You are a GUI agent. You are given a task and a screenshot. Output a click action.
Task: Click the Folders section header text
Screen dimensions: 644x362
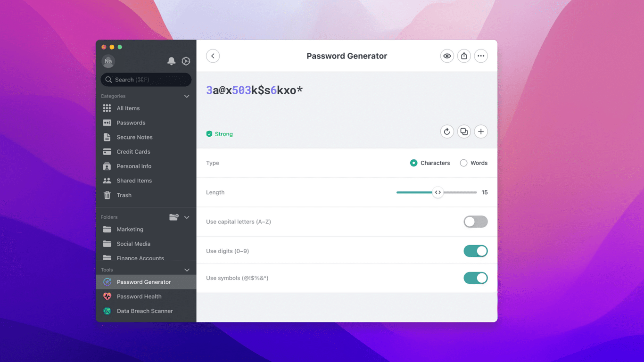[109, 217]
